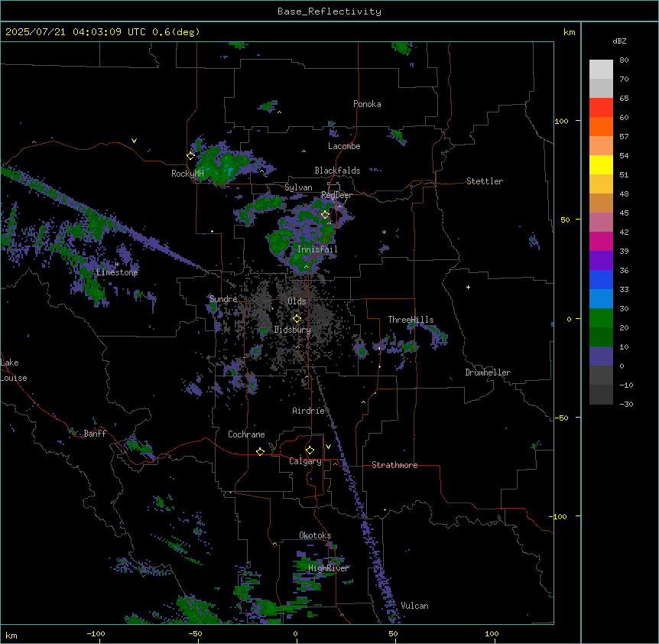This screenshot has width=659, height=644.
Task: Click the yellow diamond marker beside RockyMH
Action: tap(191, 156)
